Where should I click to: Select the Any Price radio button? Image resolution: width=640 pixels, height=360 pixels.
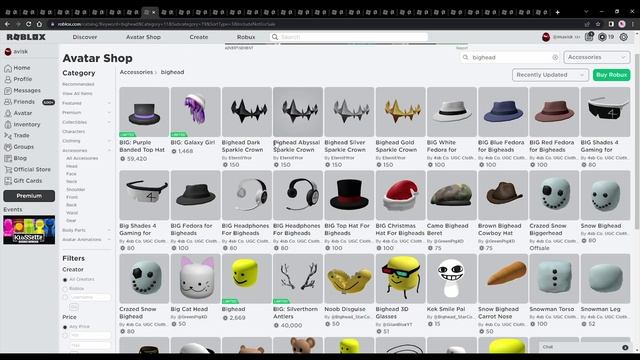point(65,327)
